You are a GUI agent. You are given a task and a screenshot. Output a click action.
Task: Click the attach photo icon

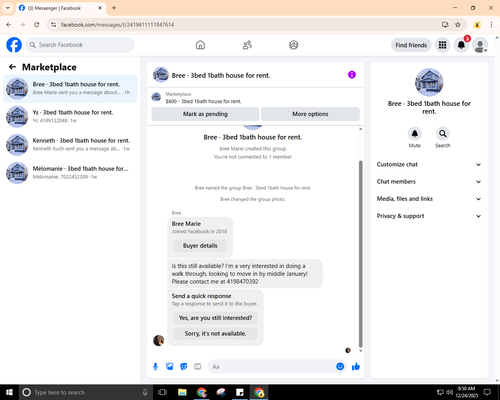[170, 367]
